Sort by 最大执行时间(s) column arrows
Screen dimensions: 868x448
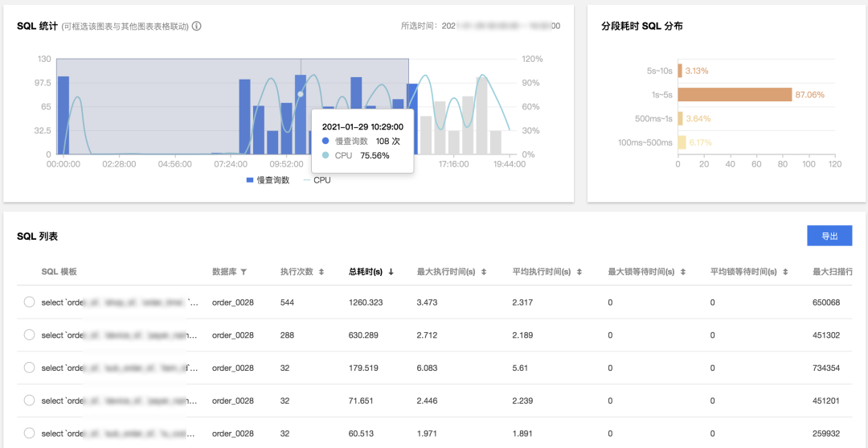coord(483,272)
